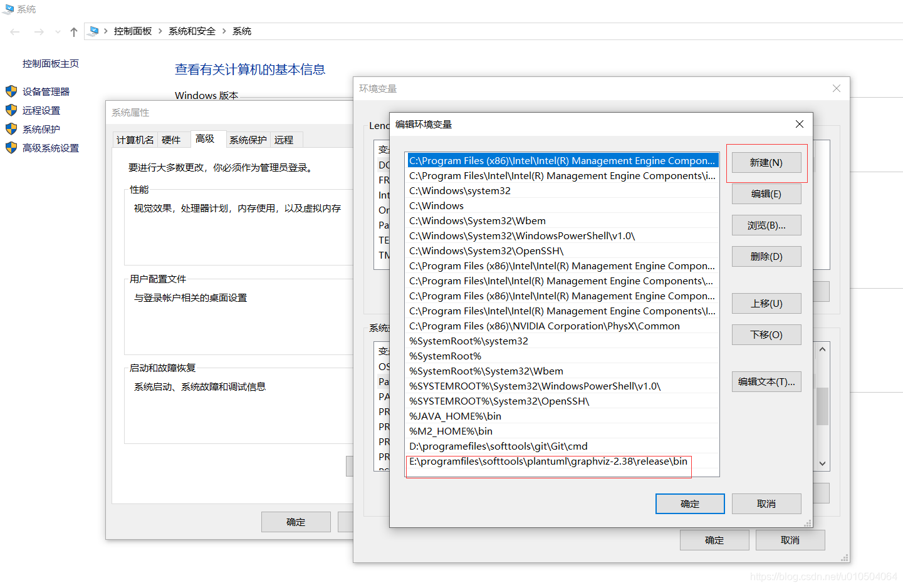Select the %M2_HOME%\bin entry

(562, 431)
